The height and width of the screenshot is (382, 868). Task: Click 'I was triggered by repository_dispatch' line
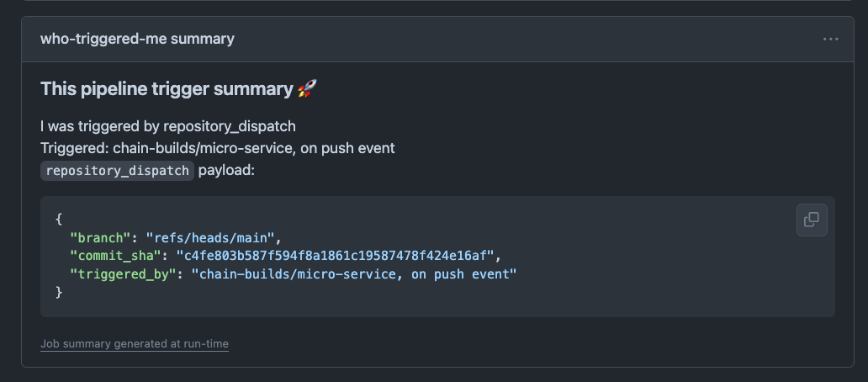tap(168, 126)
